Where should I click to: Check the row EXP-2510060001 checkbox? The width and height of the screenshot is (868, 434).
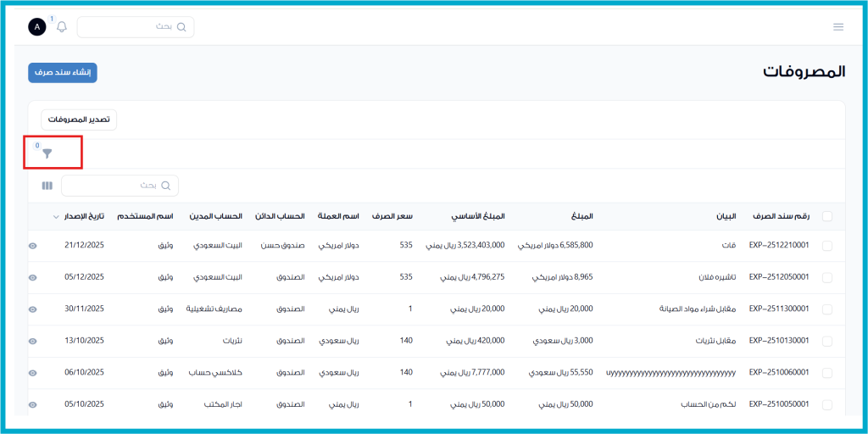tap(826, 373)
